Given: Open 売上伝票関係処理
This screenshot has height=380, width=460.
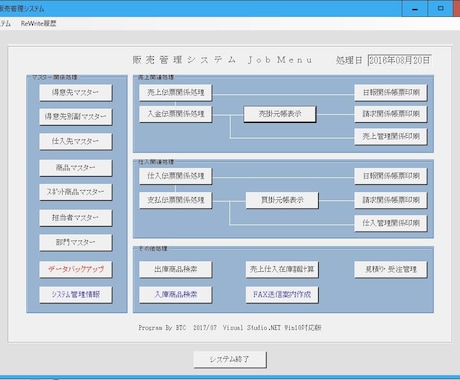Looking at the screenshot, I should 175,93.
